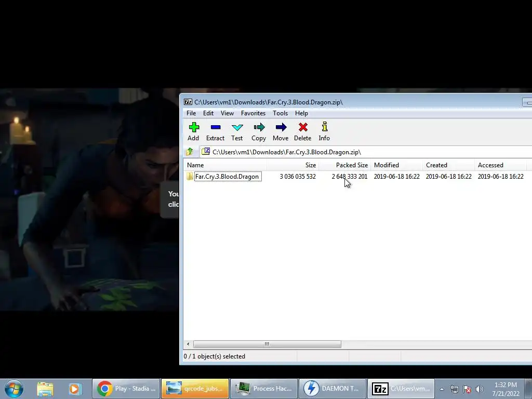This screenshot has width=532, height=399.
Task: Switch to Chrome Play - Stadia window
Action: (126, 389)
